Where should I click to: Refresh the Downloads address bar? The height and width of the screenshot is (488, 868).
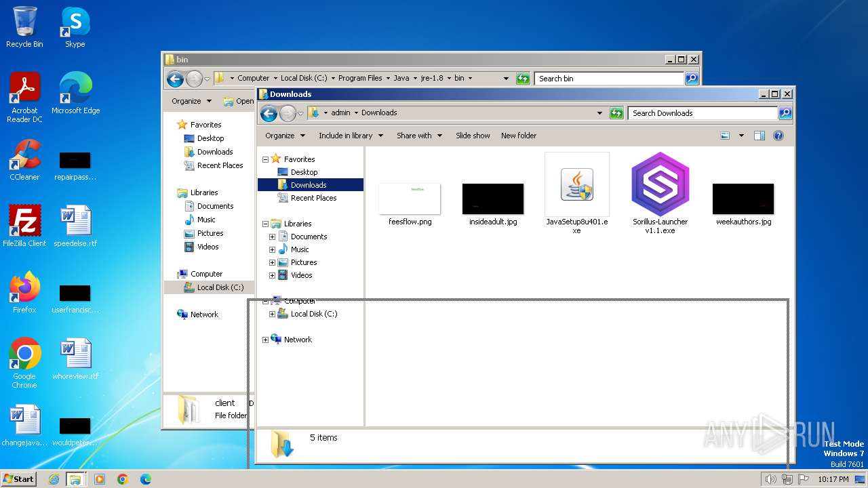[x=616, y=113]
